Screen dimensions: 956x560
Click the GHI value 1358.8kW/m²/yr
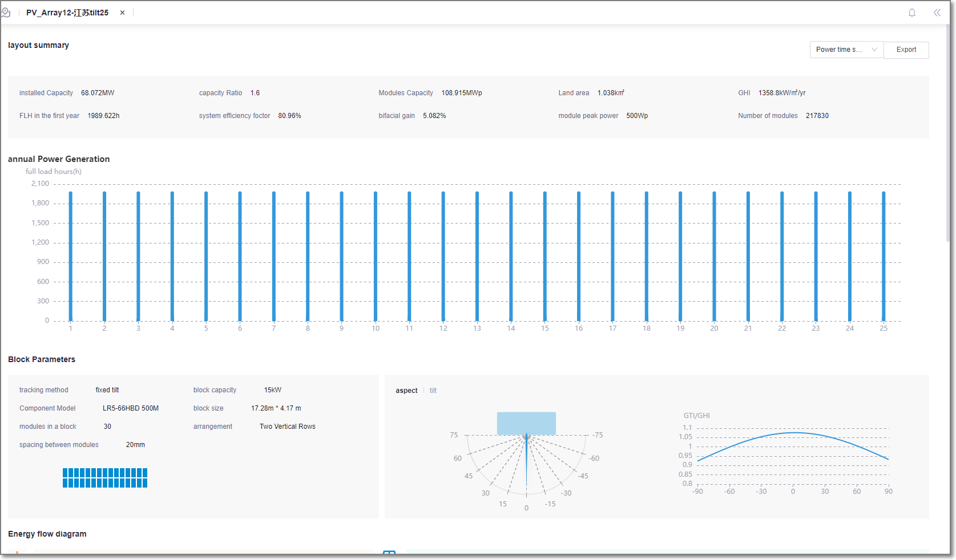point(782,93)
